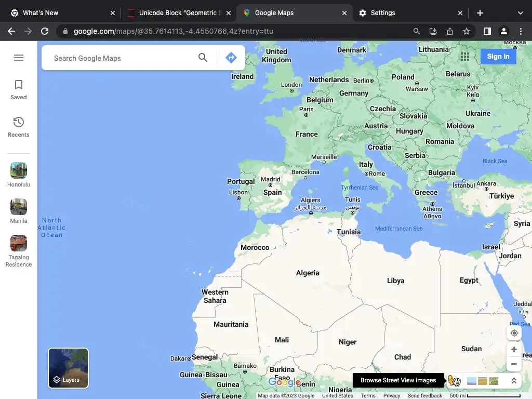Click the Madrid city label on map

click(270, 179)
